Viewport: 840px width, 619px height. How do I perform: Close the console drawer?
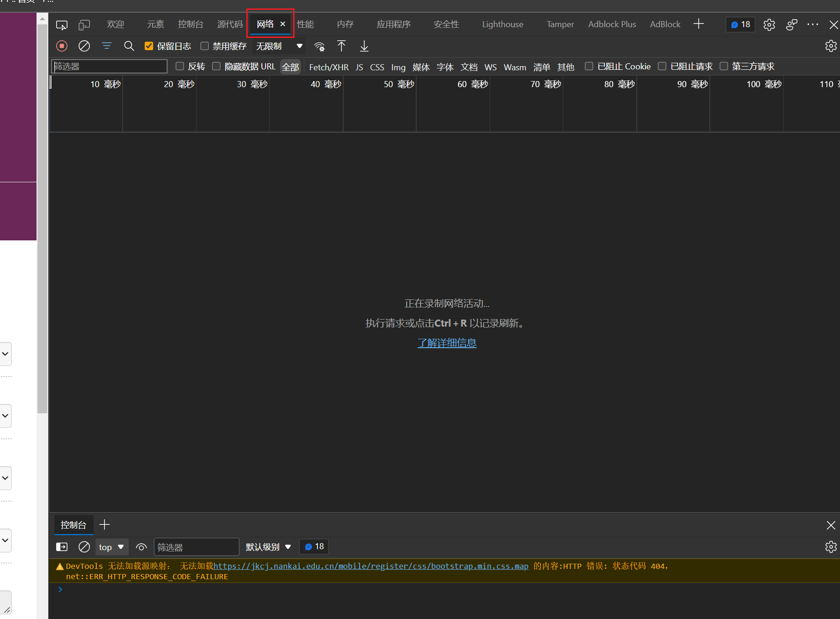(x=831, y=525)
